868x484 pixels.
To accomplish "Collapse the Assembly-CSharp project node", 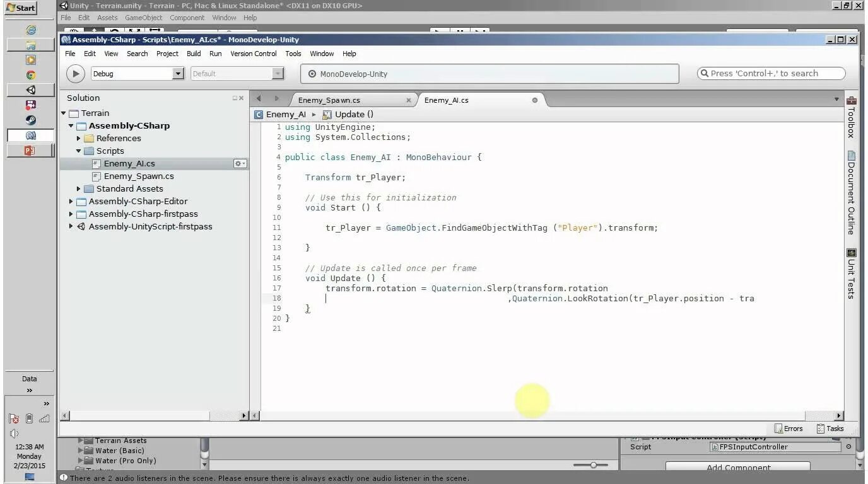I will (71, 126).
